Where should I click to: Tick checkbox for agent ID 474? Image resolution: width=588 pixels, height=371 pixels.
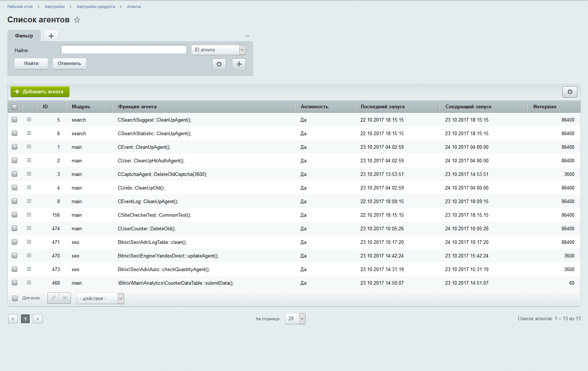(15, 228)
